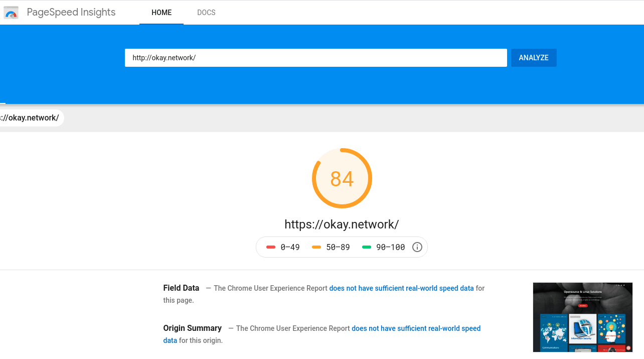Click the orange 84 performance score gauge
The image size is (644, 359).
(342, 178)
